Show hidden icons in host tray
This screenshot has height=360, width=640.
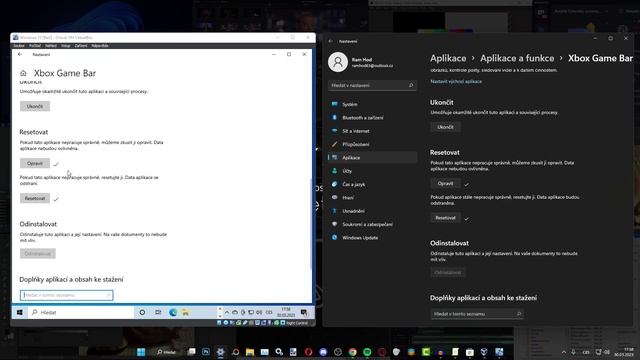coord(564,352)
